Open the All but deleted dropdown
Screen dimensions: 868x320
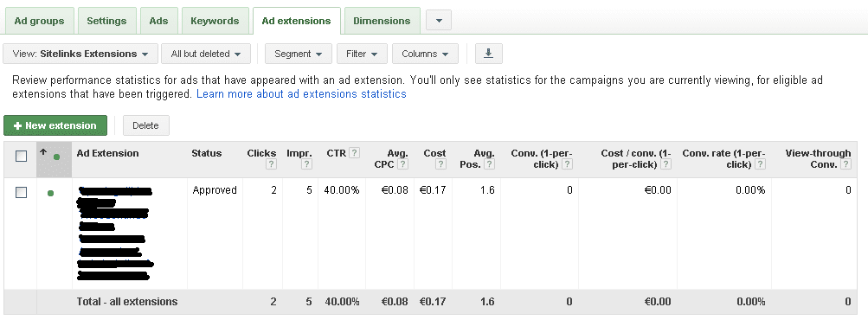206,54
